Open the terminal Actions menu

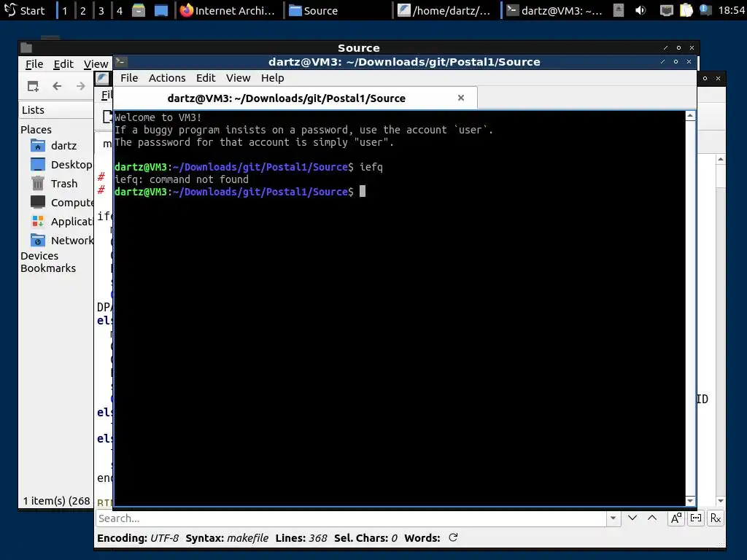(167, 77)
